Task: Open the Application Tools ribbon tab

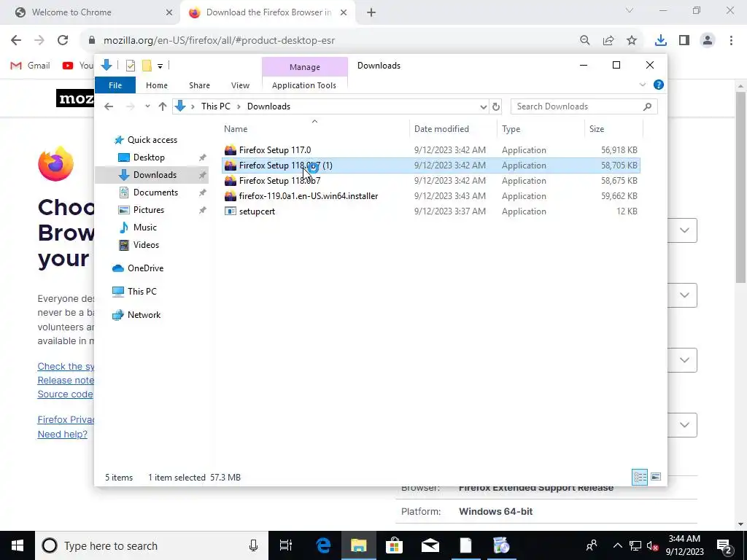Action: tap(304, 85)
